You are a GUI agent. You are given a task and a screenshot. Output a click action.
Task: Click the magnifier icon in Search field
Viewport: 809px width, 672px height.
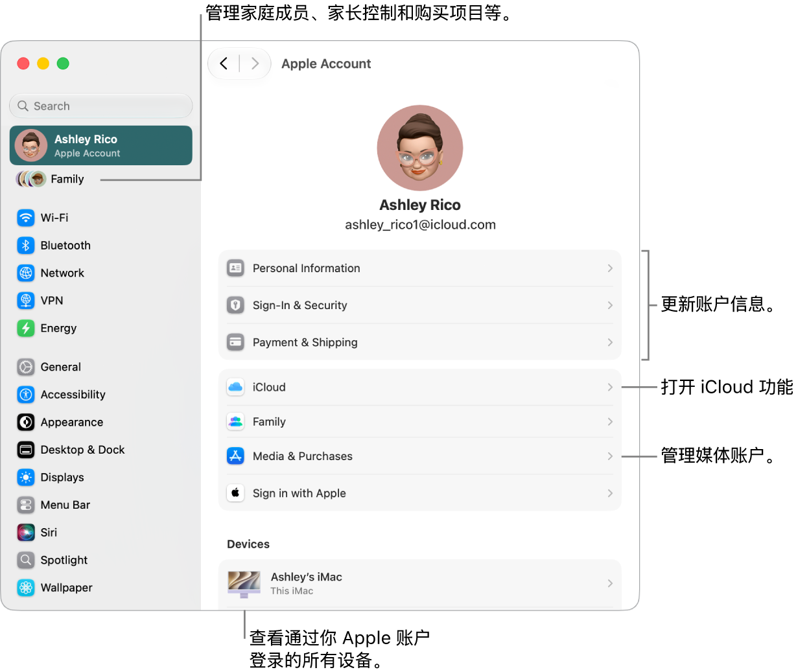tap(23, 106)
